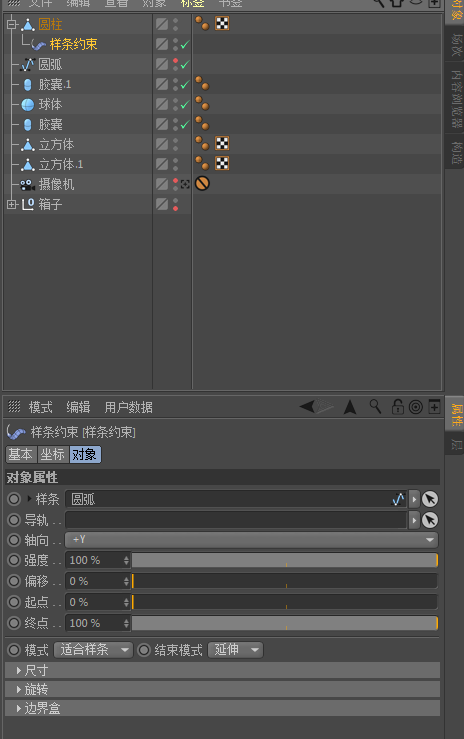Click the 偏移 keyframe circle
The image size is (464, 739).
(14, 581)
